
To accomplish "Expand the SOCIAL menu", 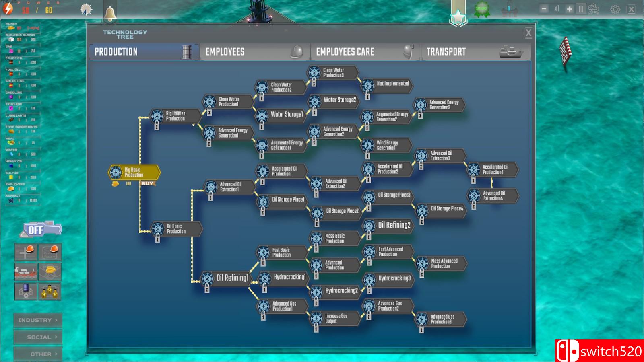I will pos(38,337).
